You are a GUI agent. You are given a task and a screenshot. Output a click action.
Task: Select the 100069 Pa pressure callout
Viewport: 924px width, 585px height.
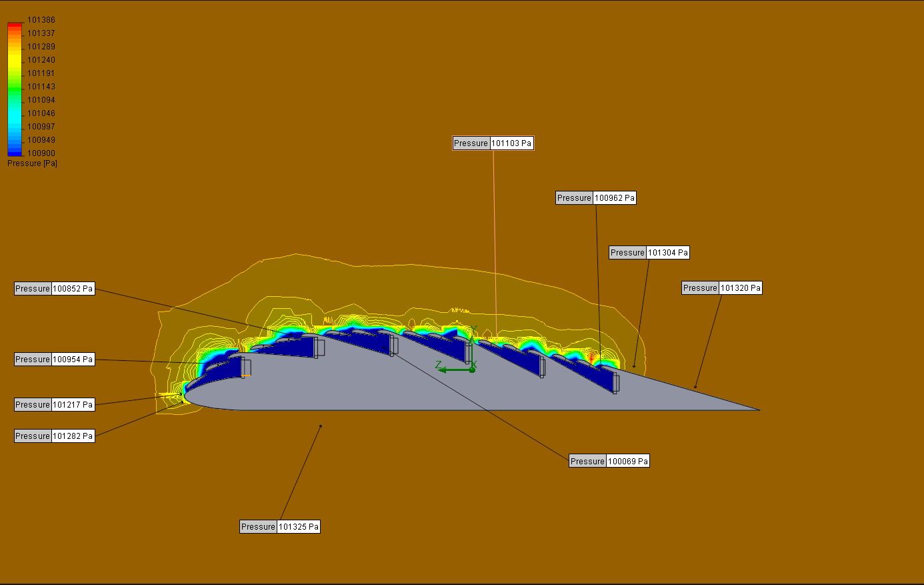609,462
